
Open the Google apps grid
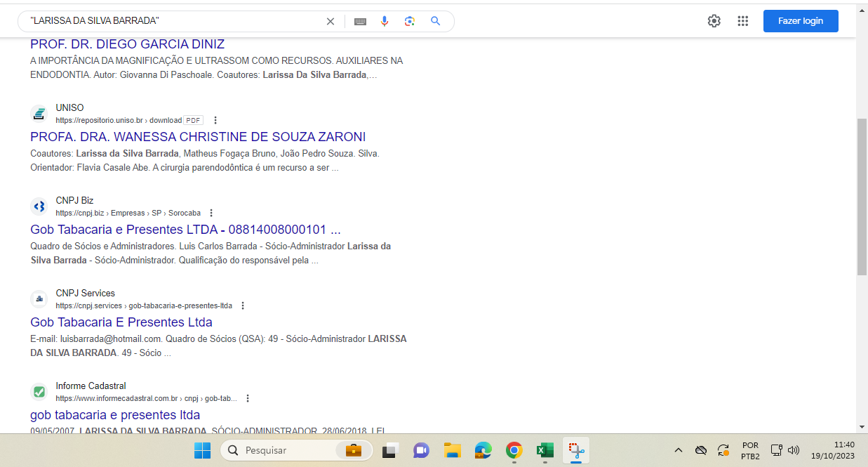click(x=743, y=21)
